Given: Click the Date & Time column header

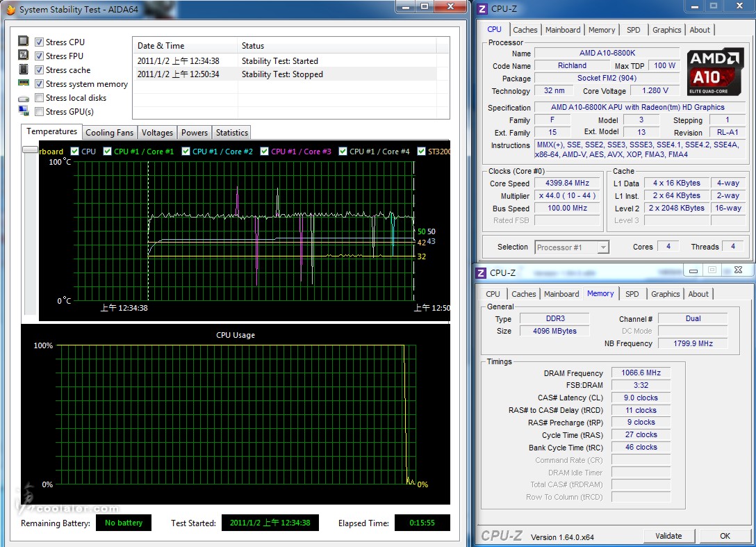Looking at the screenshot, I should (185, 46).
